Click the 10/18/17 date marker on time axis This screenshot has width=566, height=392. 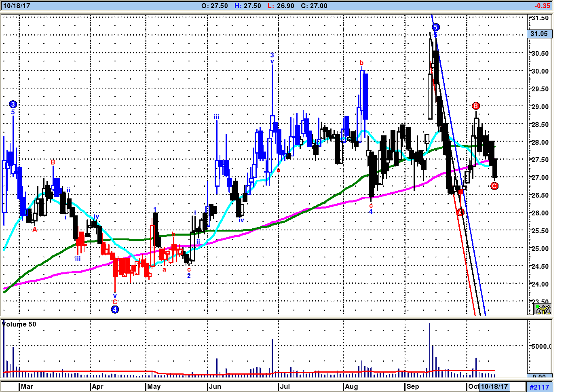click(494, 386)
